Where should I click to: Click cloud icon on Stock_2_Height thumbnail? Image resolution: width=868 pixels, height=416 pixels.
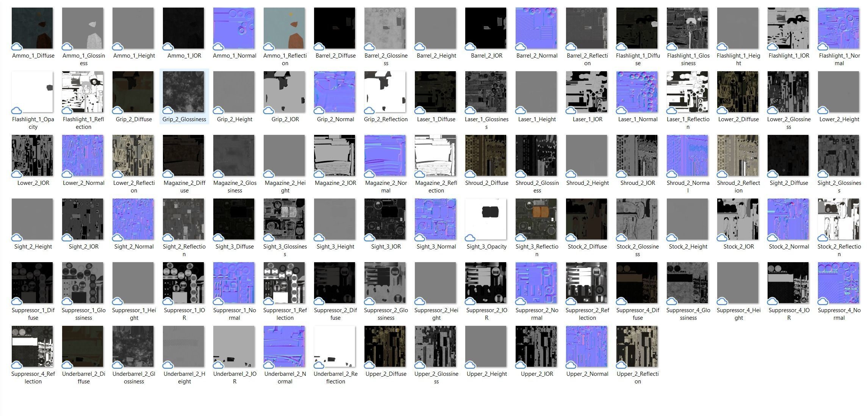[672, 238]
